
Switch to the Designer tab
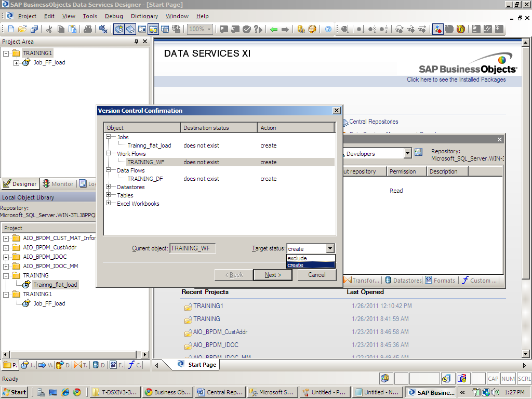click(20, 184)
